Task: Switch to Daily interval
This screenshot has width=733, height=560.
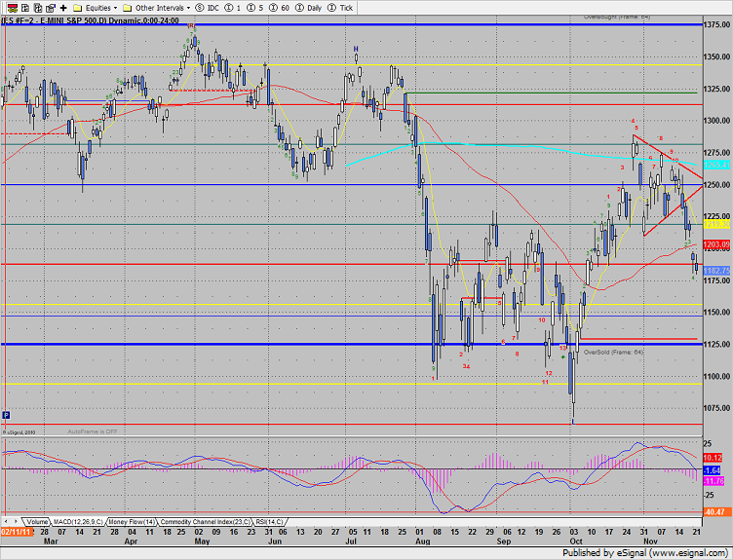Action: 309,8
